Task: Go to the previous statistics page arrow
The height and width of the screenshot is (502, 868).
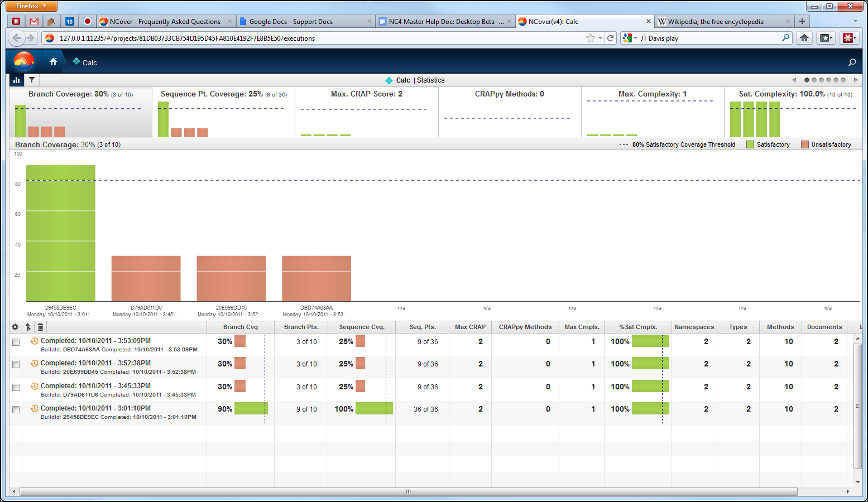Action: point(794,80)
